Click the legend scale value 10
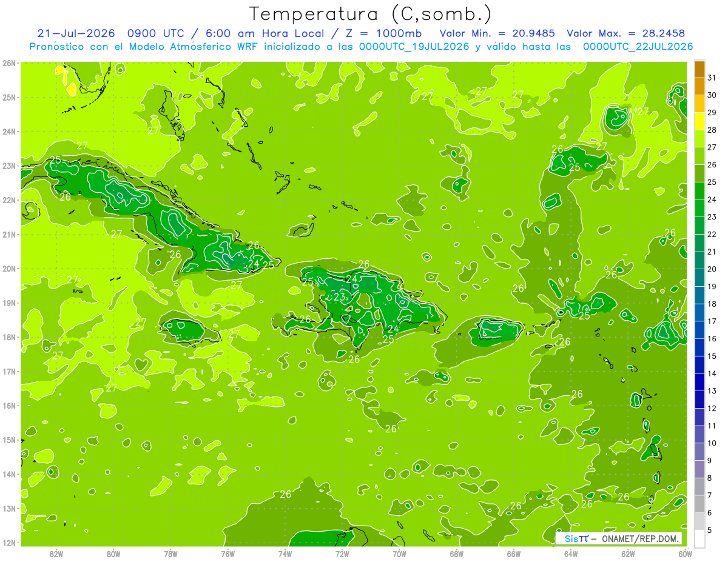This screenshot has width=728, height=562. point(712,443)
